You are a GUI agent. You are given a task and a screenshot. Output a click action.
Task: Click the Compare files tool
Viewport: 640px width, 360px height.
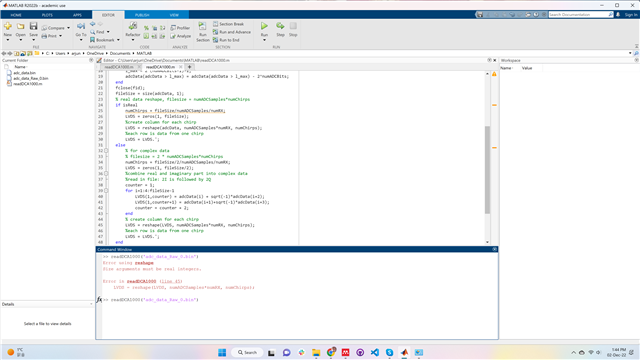(53, 28)
